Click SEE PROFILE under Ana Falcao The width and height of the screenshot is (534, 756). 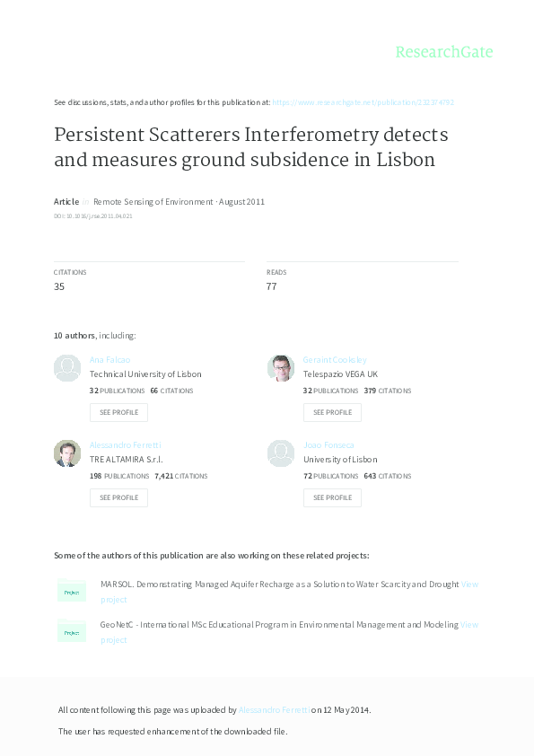coord(118,412)
